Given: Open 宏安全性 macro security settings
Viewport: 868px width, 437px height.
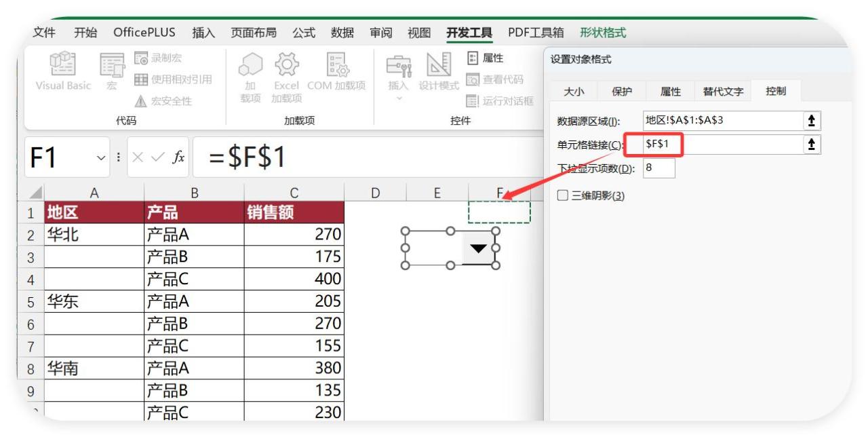Looking at the screenshot, I should click(x=163, y=101).
